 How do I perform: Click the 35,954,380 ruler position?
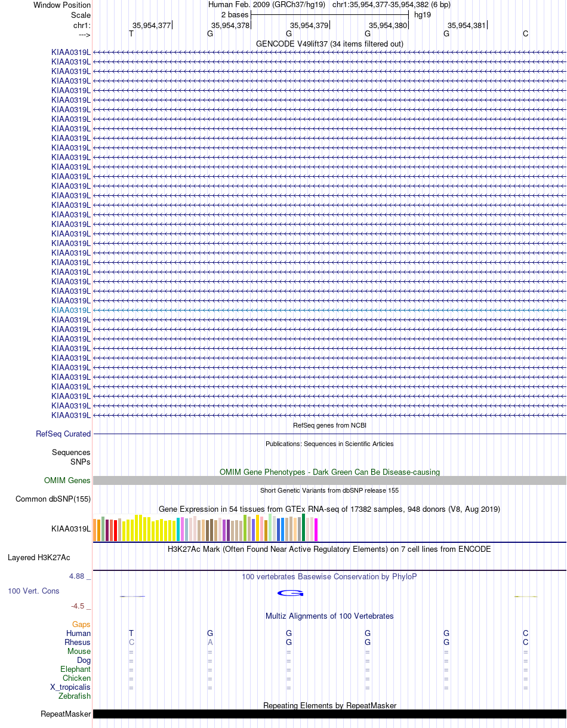point(388,26)
